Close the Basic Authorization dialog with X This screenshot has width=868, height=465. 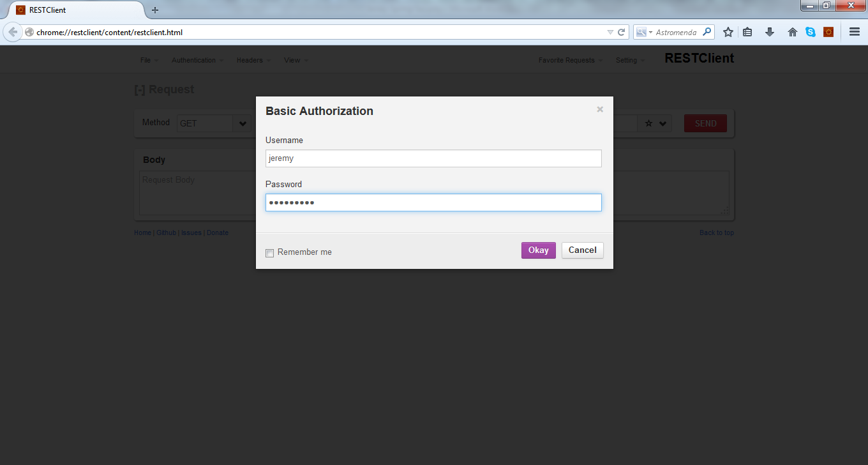600,109
